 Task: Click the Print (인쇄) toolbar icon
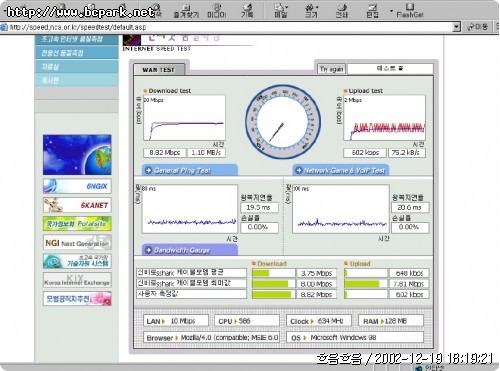point(342,11)
